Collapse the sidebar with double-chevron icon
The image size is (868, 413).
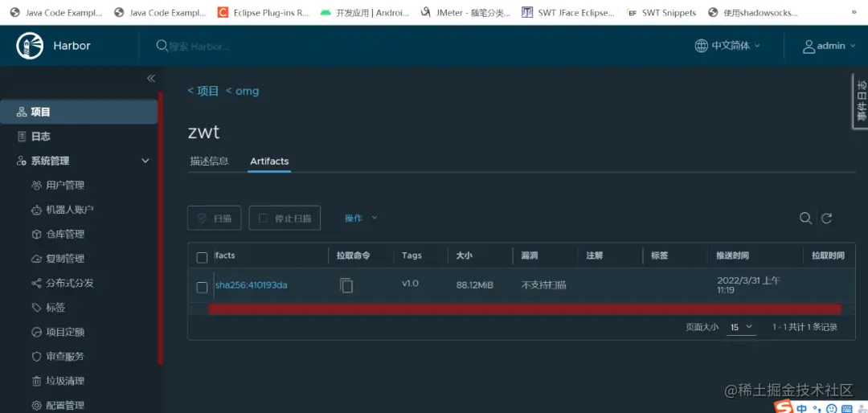click(150, 79)
